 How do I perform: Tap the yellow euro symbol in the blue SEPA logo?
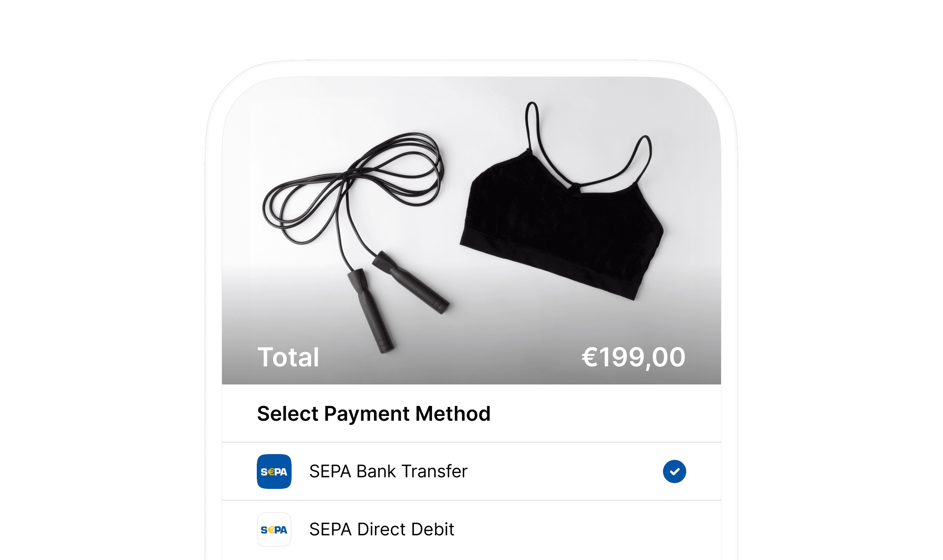271,472
